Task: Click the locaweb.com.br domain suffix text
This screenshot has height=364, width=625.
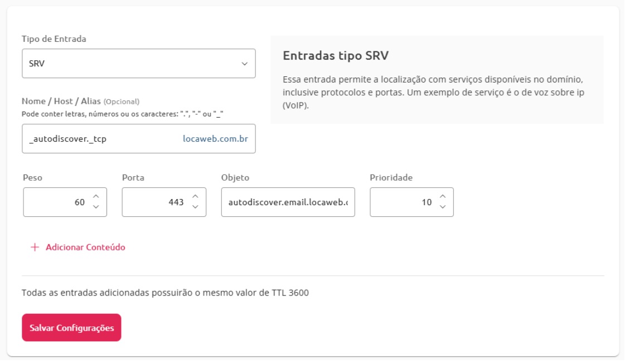Action: (x=215, y=139)
